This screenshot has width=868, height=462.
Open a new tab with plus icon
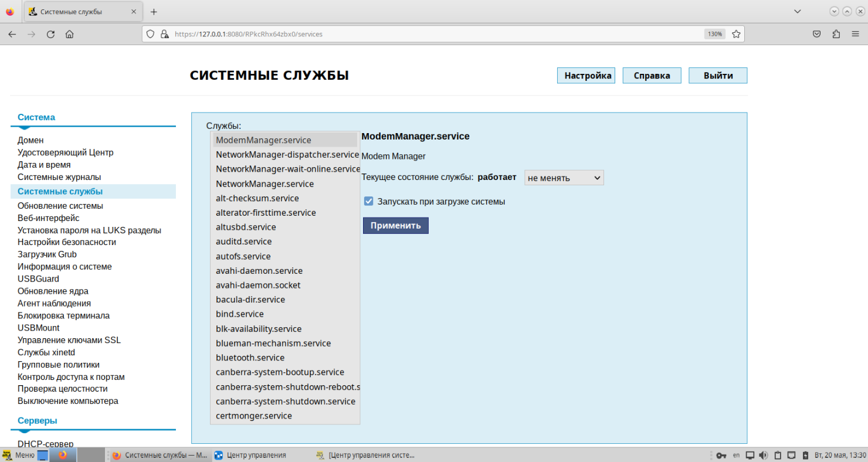coord(154,12)
